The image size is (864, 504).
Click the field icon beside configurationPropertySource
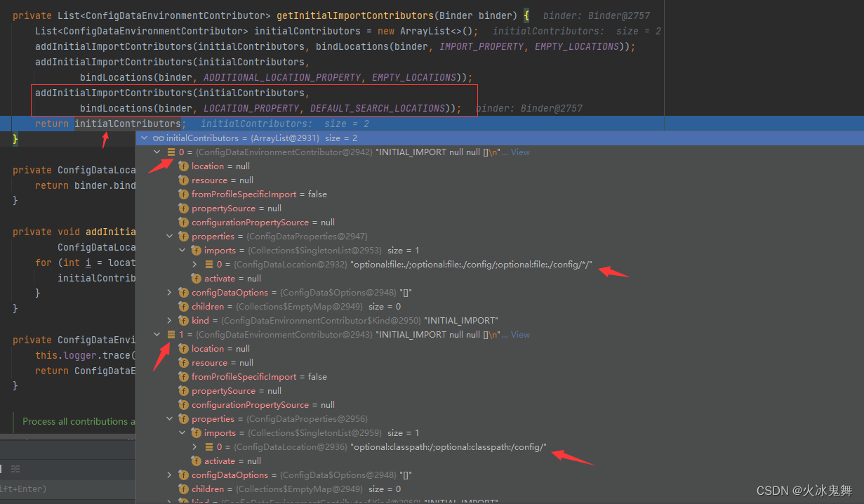coord(184,222)
